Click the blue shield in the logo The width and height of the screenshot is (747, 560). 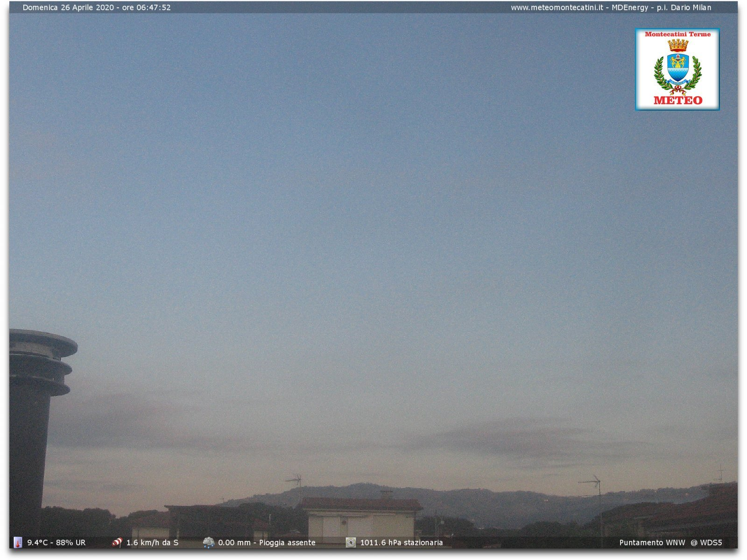pyautogui.click(x=677, y=68)
